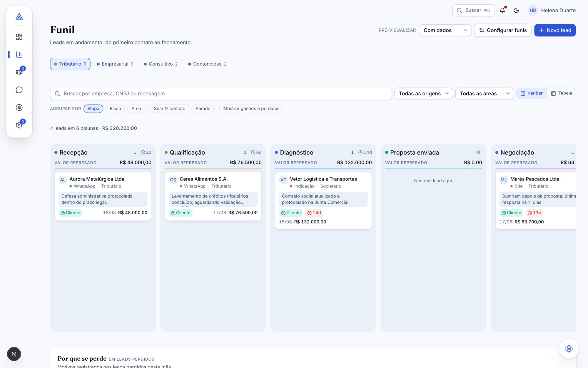Screen dimensions: 588x368
Task: Select the Contencioso funnel tab
Action: tap(207, 64)
